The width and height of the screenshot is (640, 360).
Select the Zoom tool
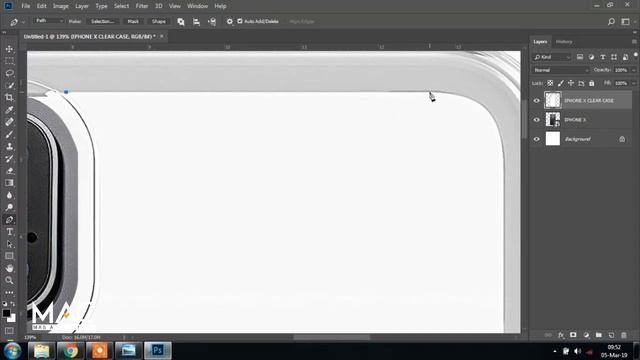tap(9, 280)
